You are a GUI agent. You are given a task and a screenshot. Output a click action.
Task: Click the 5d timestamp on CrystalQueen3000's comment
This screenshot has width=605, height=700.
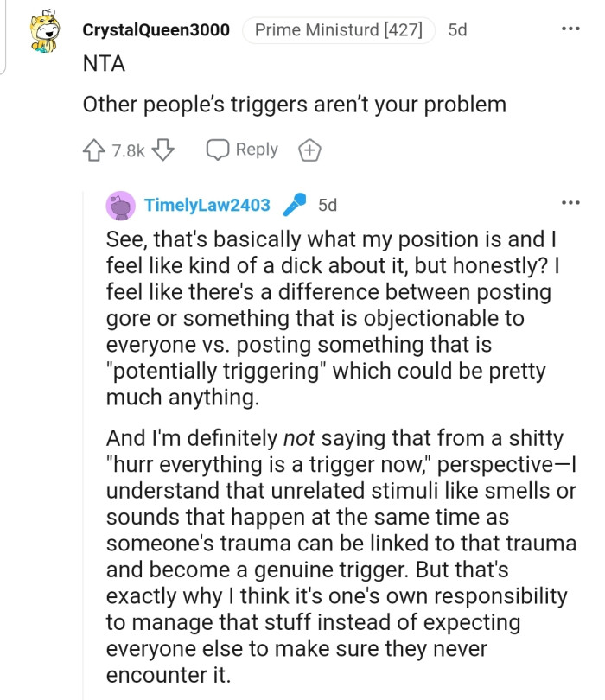[457, 30]
